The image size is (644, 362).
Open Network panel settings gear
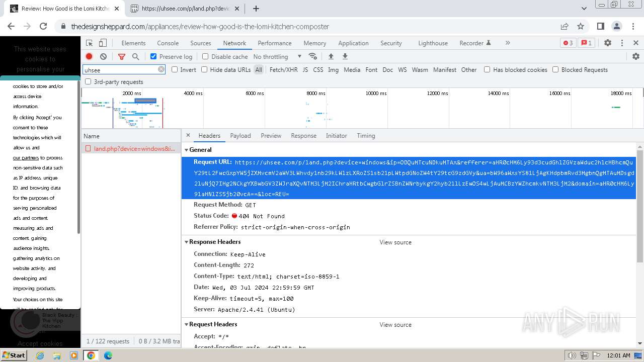[636, 56]
